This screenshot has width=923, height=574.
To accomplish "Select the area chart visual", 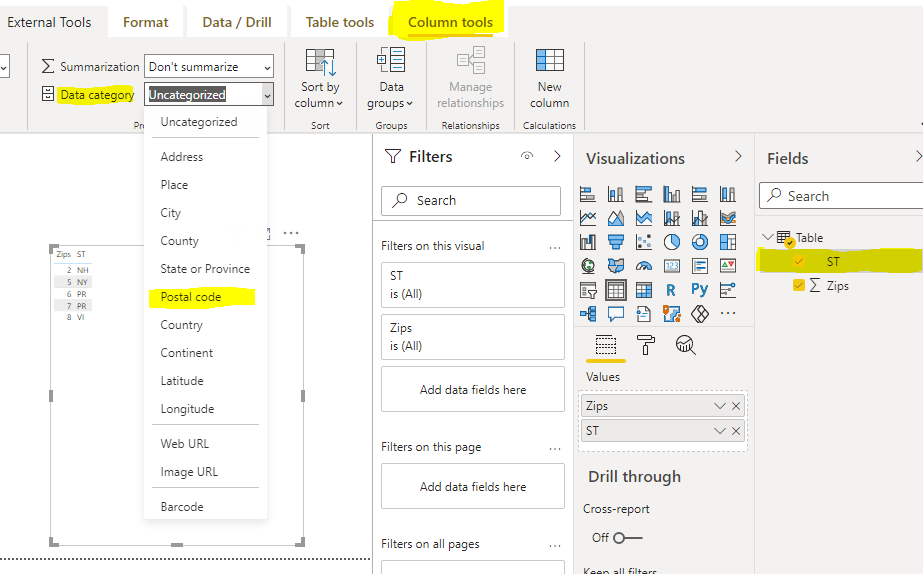I will tap(616, 218).
